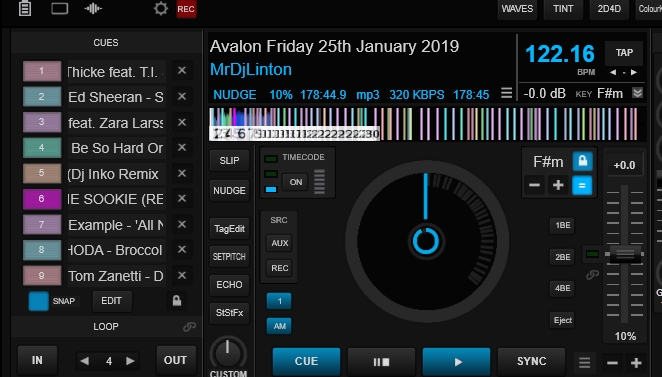Open the settings gear icon

click(x=160, y=8)
